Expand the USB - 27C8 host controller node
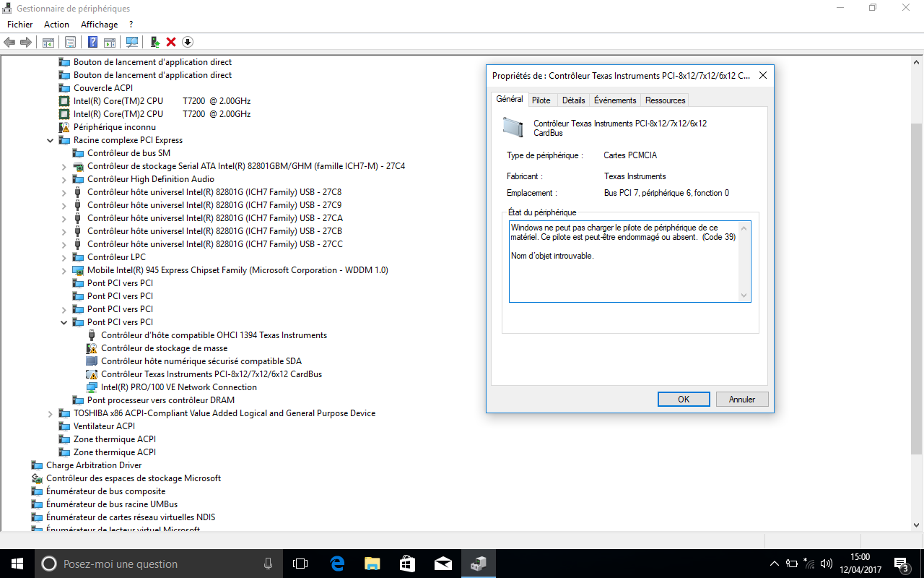 click(64, 192)
